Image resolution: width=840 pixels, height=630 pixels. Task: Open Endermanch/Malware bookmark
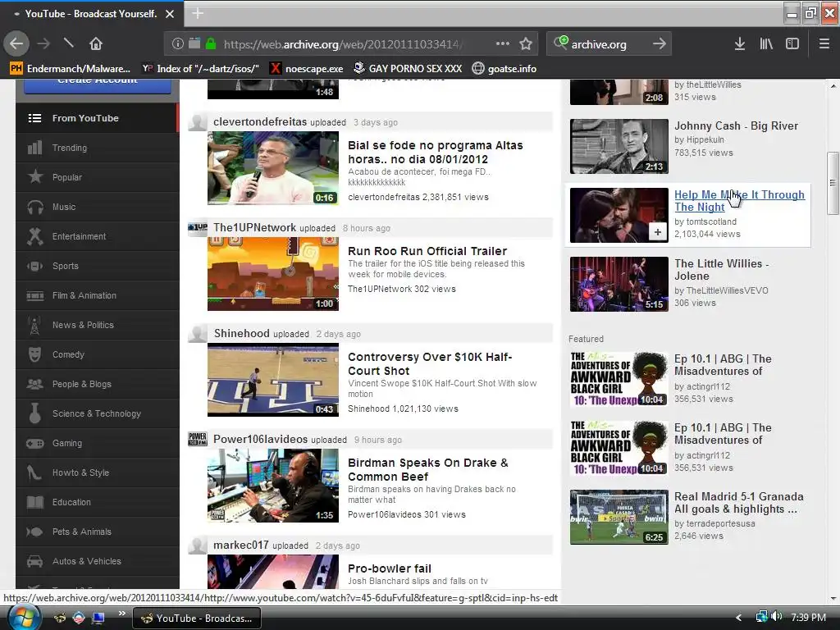click(71, 69)
